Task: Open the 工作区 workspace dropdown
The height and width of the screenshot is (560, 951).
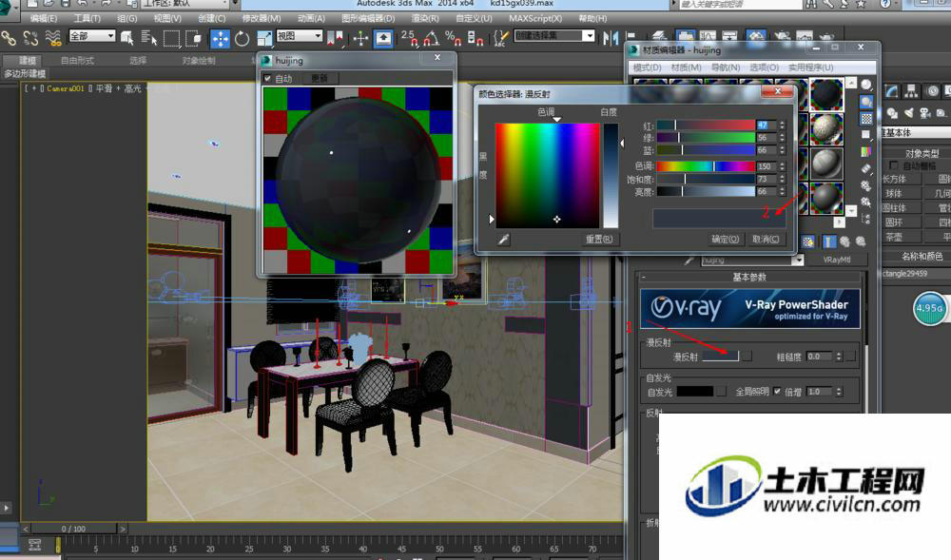Action: click(x=186, y=4)
